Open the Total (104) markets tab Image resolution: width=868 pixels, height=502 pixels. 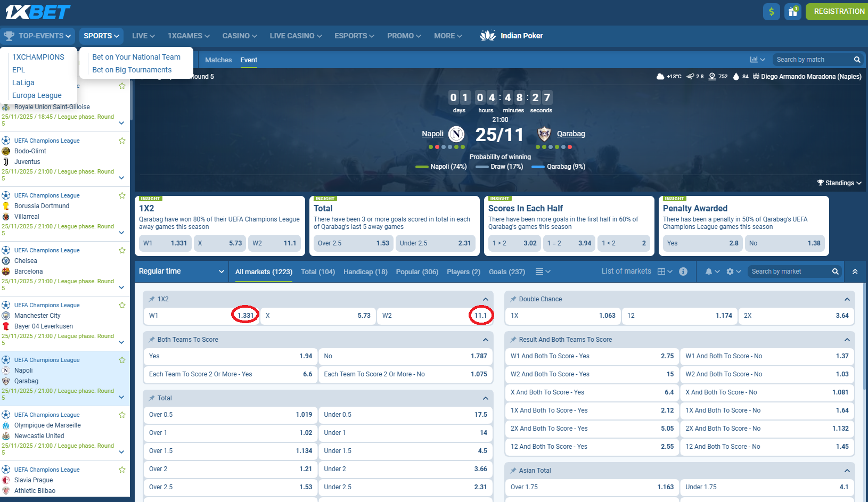click(x=318, y=271)
